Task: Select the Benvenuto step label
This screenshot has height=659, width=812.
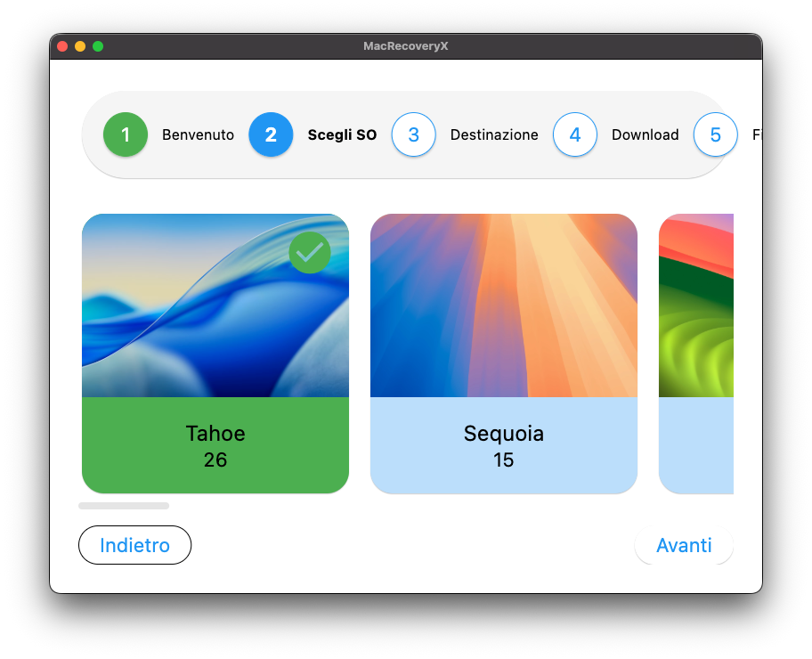Action: (198, 134)
